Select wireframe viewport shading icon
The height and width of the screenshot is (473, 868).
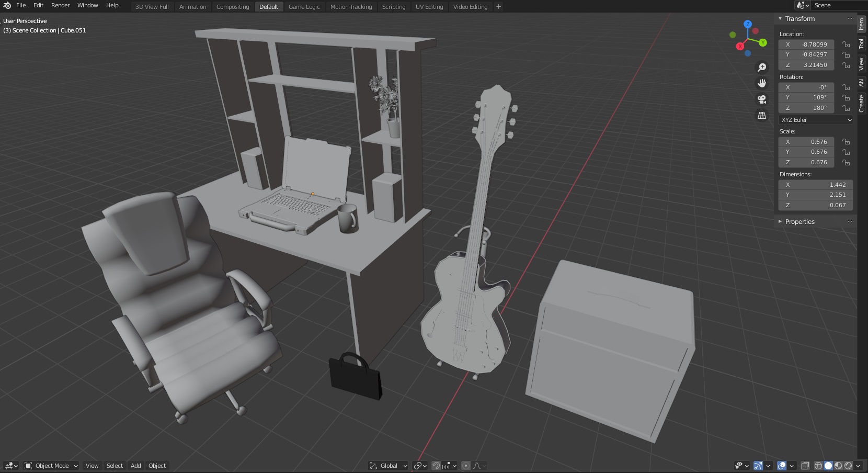(818, 466)
